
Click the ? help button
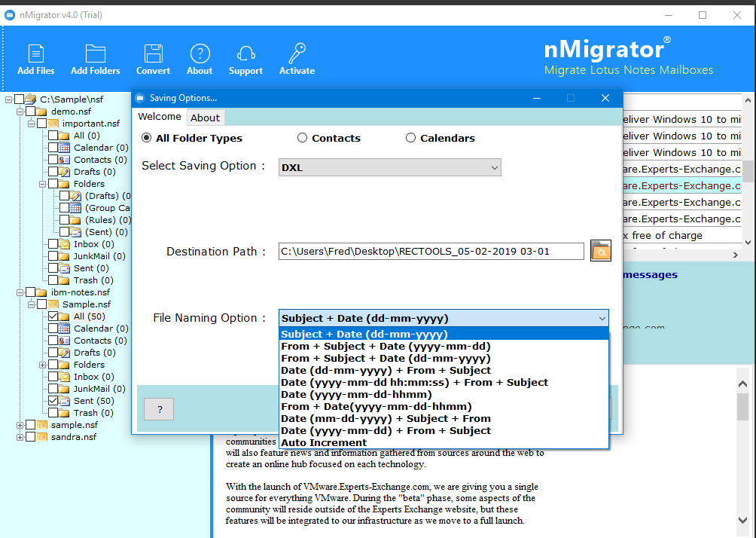159,410
